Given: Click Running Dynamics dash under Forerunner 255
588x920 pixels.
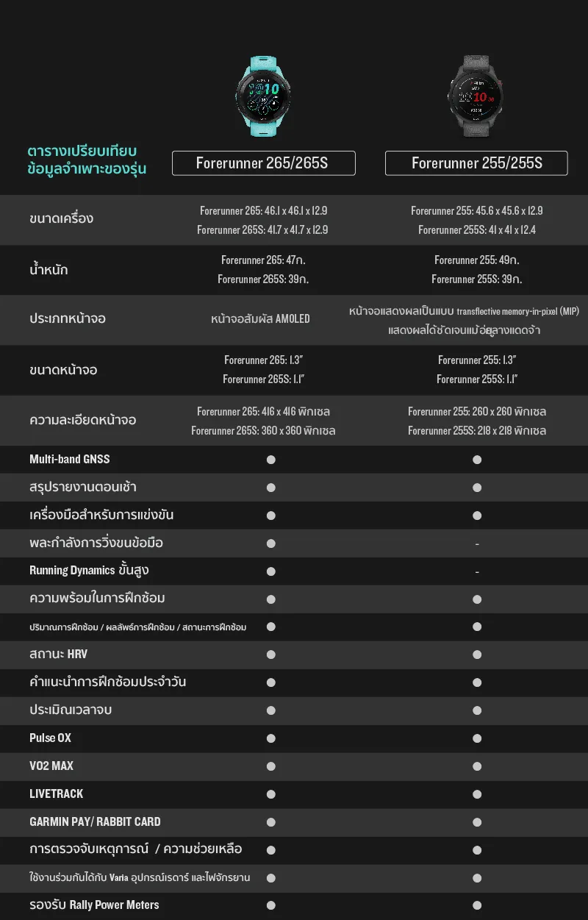Looking at the screenshot, I should click(477, 571).
